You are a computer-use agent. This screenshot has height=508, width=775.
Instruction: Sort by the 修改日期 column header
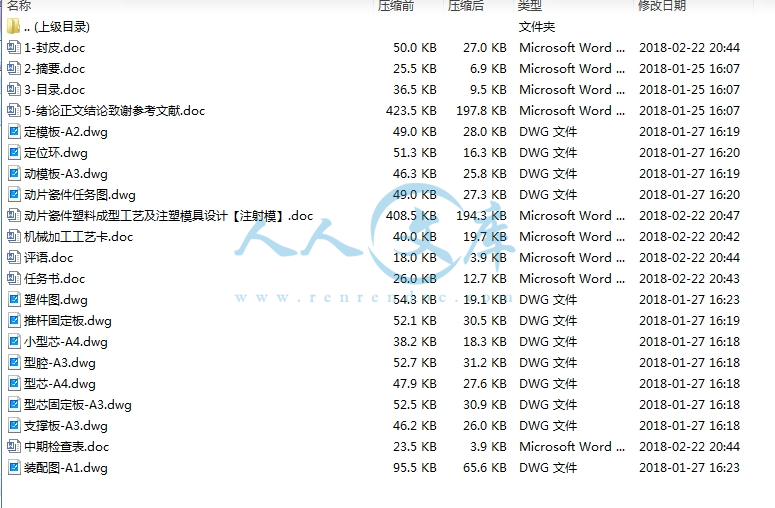click(662, 5)
